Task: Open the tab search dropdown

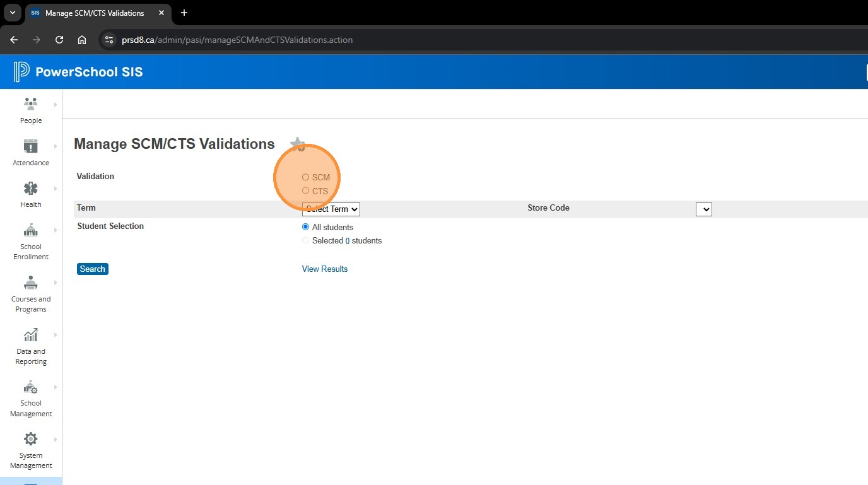Action: [12, 13]
